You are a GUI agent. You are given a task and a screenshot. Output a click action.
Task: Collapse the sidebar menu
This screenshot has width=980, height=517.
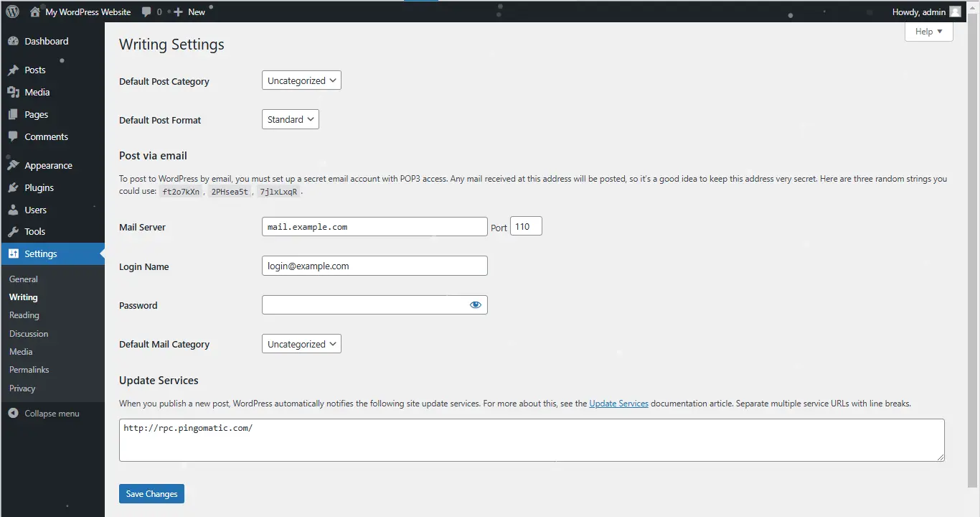(52, 414)
